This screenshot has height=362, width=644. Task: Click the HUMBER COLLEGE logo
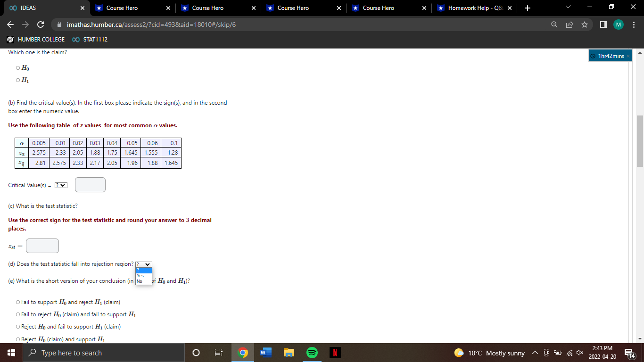pos(10,40)
